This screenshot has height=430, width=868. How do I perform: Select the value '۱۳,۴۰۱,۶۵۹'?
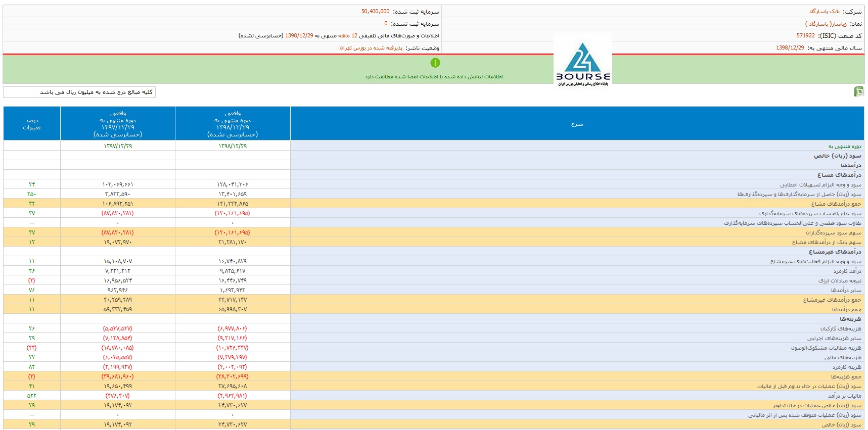point(233,194)
